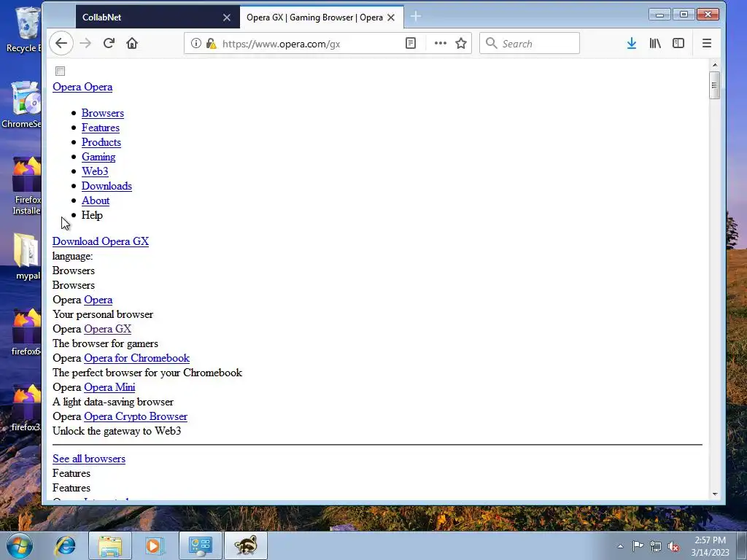Select the Opera GX Gaming Browser tab

tap(322, 17)
